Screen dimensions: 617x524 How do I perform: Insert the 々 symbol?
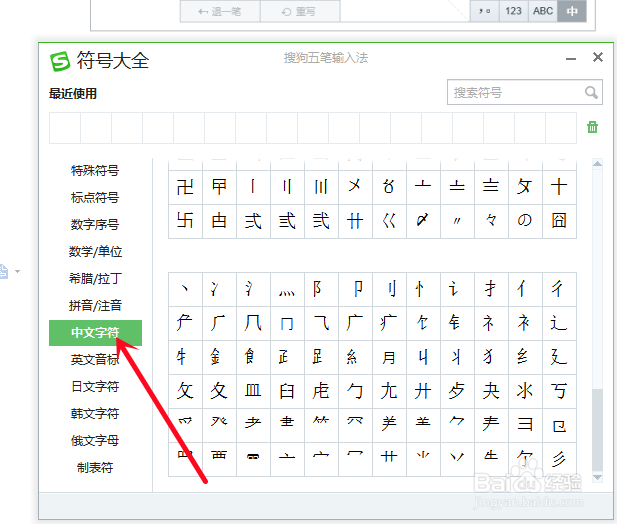491,221
